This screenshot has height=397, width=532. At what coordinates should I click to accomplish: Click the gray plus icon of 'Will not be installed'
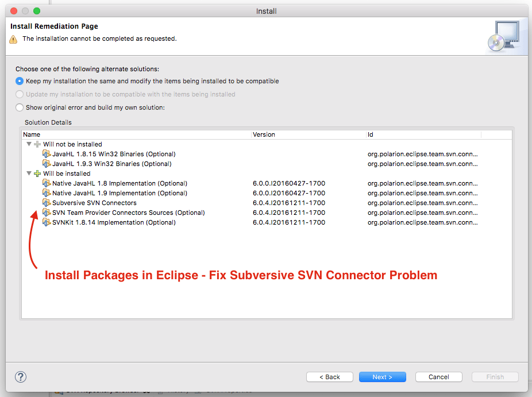[37, 144]
